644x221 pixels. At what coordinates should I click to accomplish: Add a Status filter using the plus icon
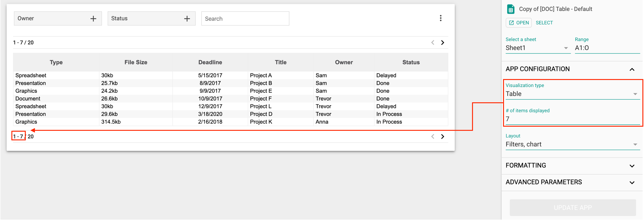(x=187, y=18)
